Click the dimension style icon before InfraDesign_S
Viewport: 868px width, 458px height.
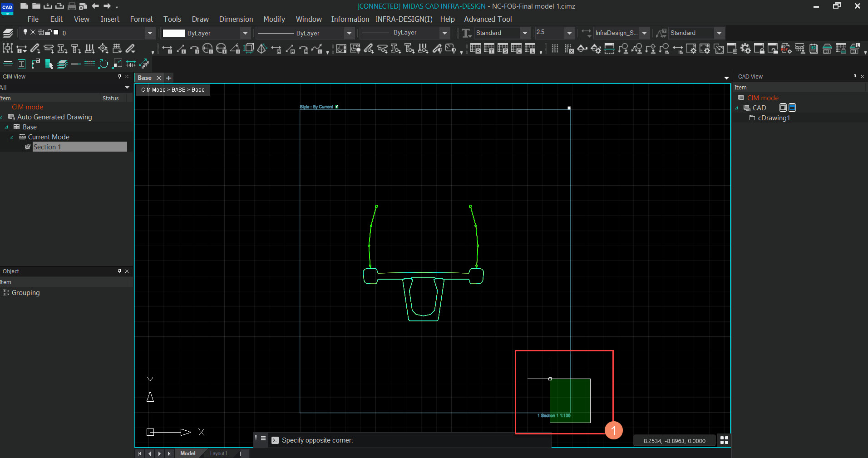tap(587, 33)
